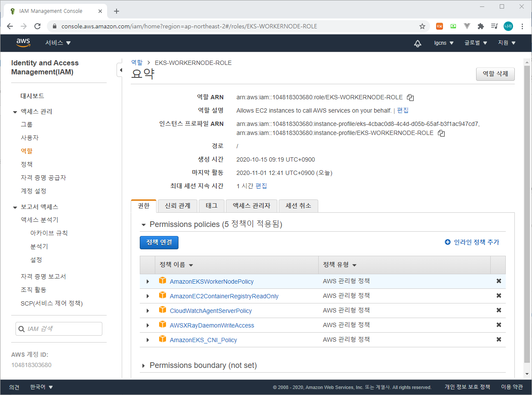The width and height of the screenshot is (532, 395).
Task: Switch to the 액세스 관리자 tab
Action: (x=252, y=206)
